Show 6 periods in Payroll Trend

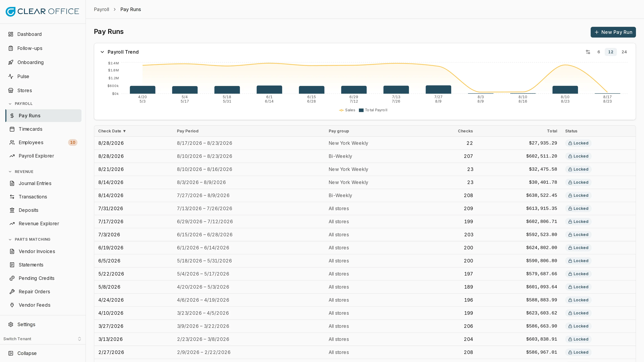click(x=599, y=52)
